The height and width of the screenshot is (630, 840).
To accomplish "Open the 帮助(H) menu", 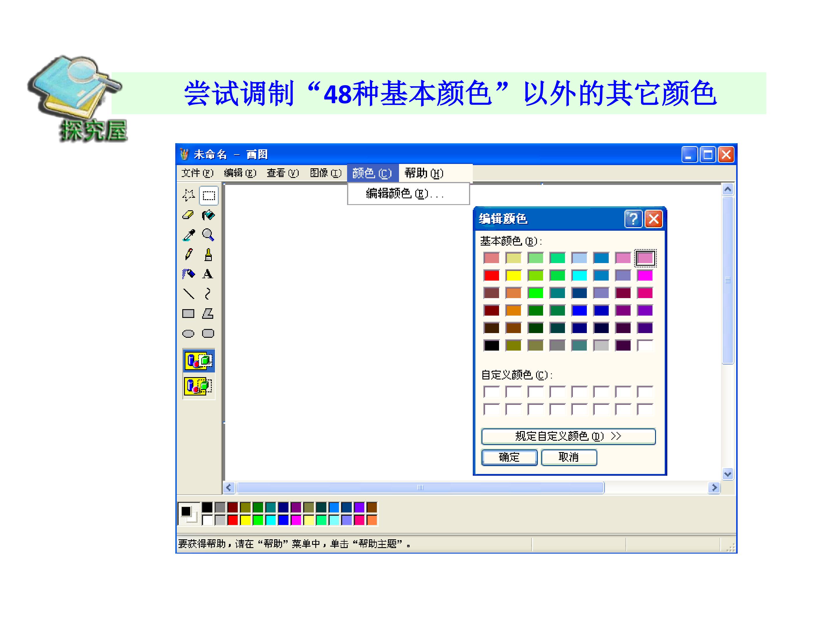I will pos(424,173).
